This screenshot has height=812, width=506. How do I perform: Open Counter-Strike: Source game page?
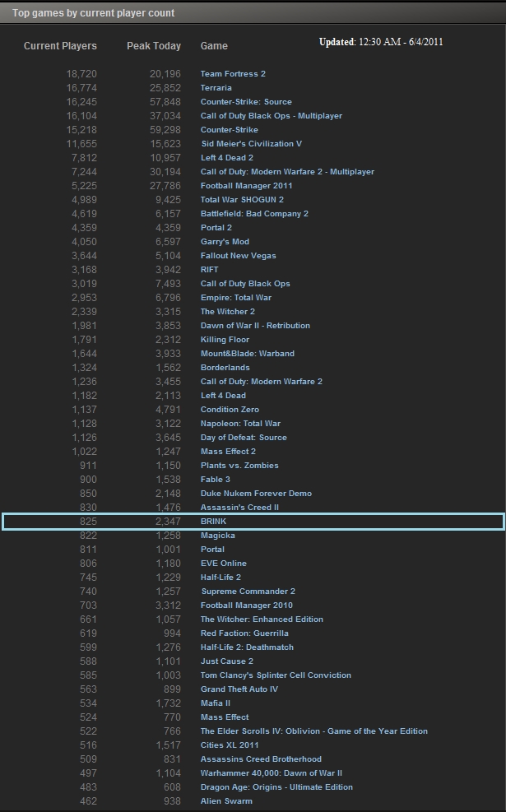pyautogui.click(x=246, y=102)
